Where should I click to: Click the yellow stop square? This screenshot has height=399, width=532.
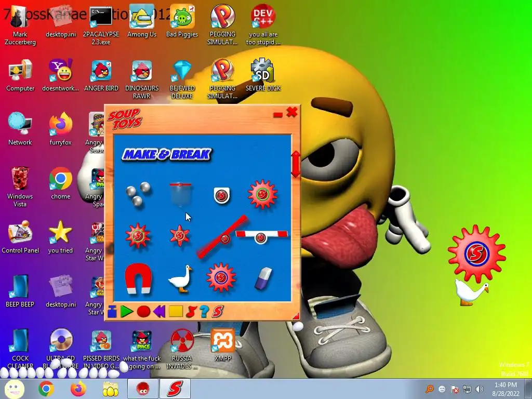click(x=176, y=311)
